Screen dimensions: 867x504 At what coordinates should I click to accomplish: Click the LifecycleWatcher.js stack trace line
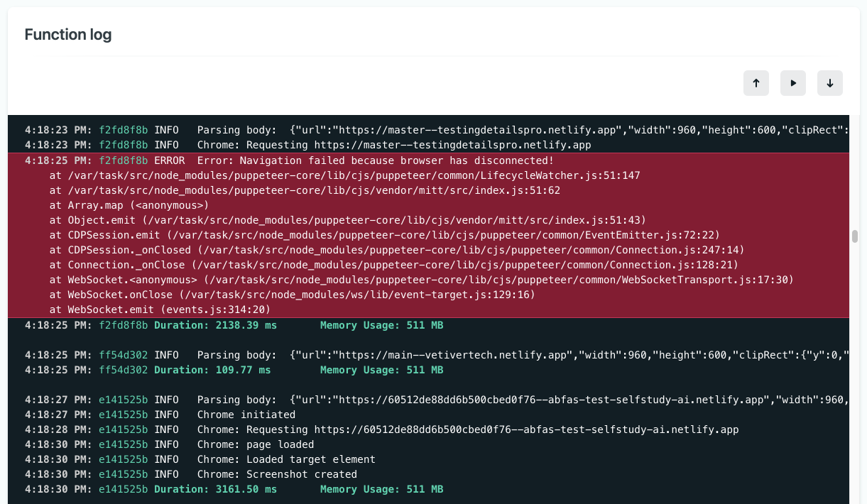click(x=344, y=175)
